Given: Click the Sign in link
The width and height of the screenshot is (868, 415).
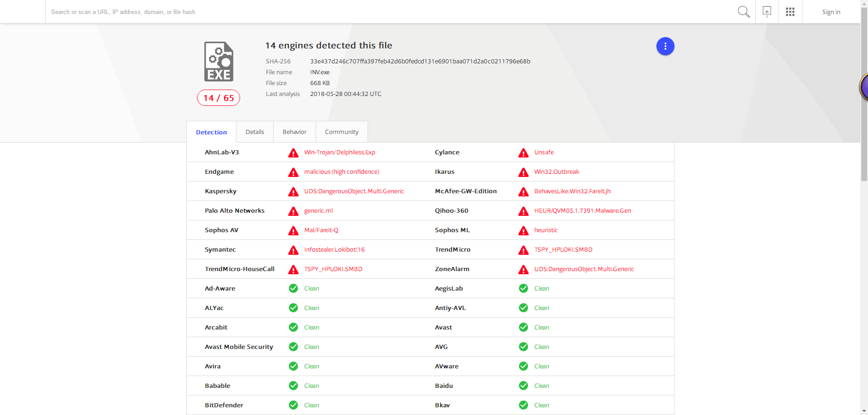Looking at the screenshot, I should pos(831,12).
